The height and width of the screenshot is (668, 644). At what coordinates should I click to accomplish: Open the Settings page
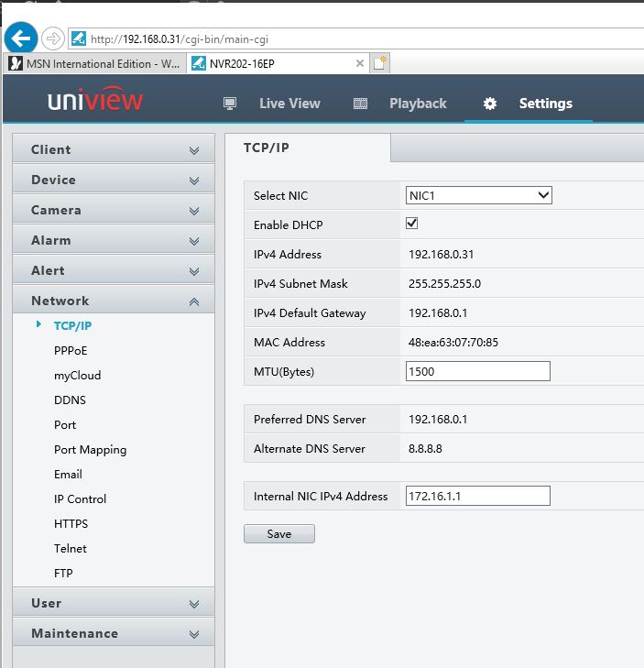click(x=546, y=104)
